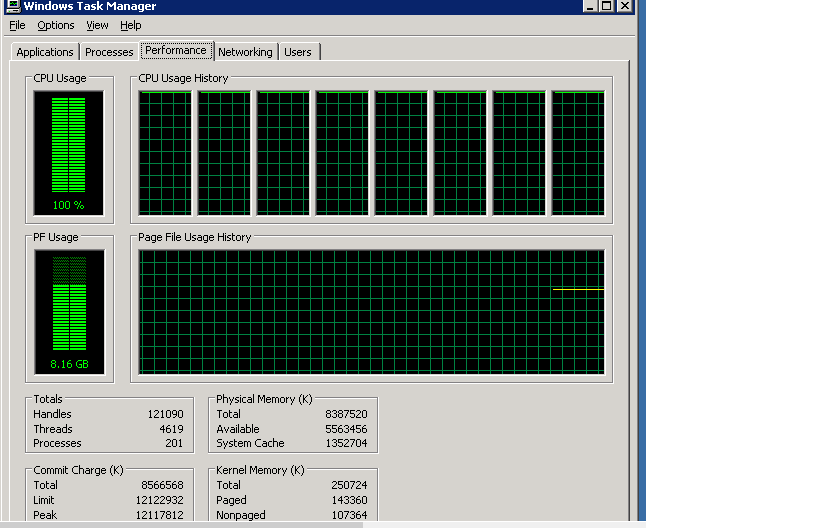
Task: Click the Page File Usage History graph
Action: click(371, 312)
